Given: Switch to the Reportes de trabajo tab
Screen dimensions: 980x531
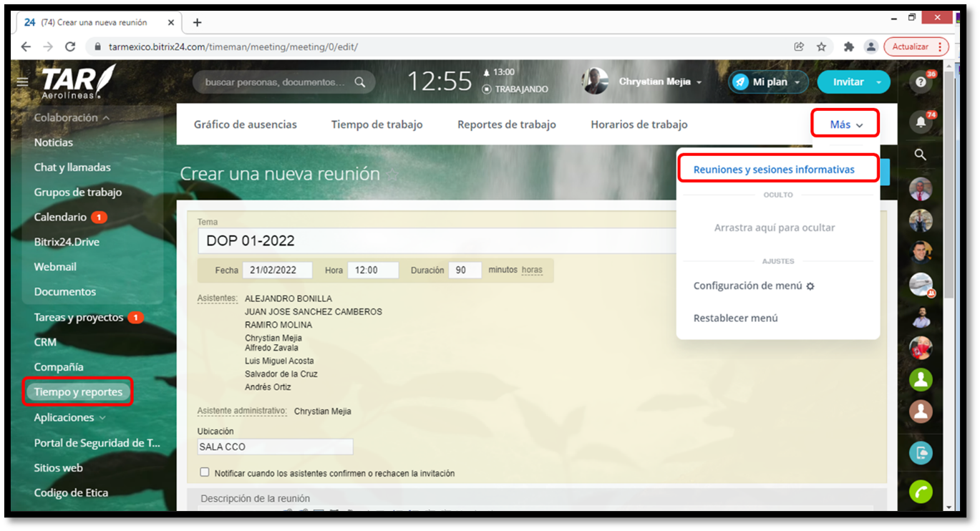Looking at the screenshot, I should 506,124.
